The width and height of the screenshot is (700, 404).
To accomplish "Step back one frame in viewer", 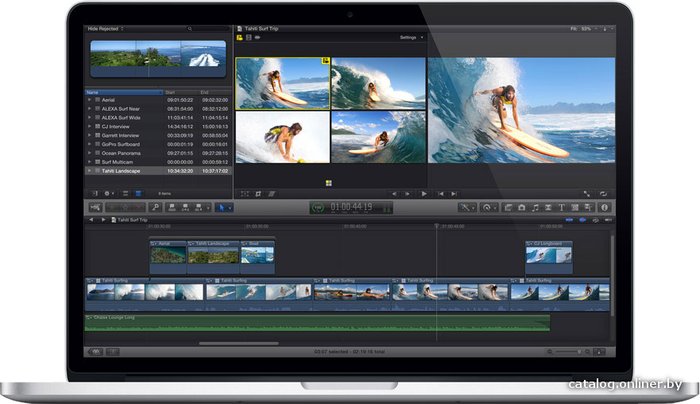I will (394, 194).
